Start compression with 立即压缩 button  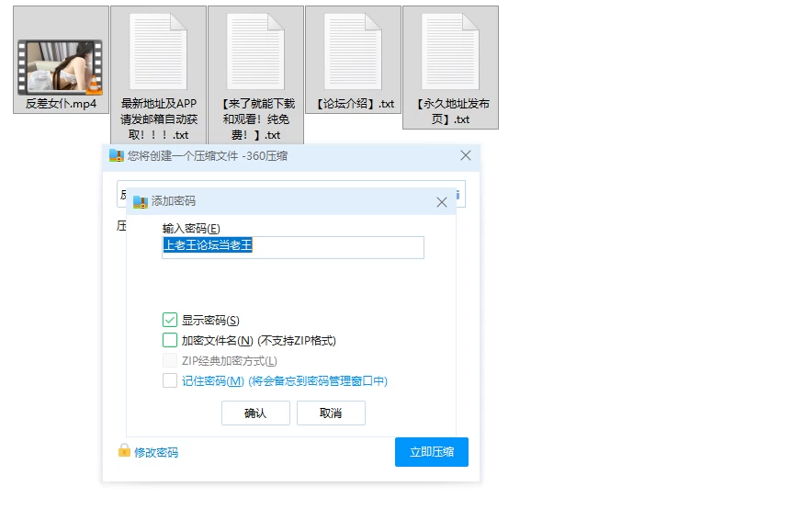coord(432,452)
